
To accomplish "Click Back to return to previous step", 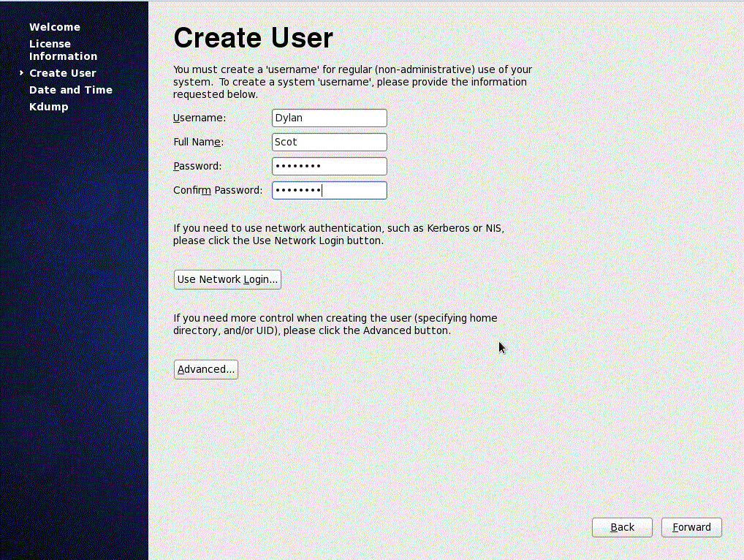I will [x=622, y=527].
